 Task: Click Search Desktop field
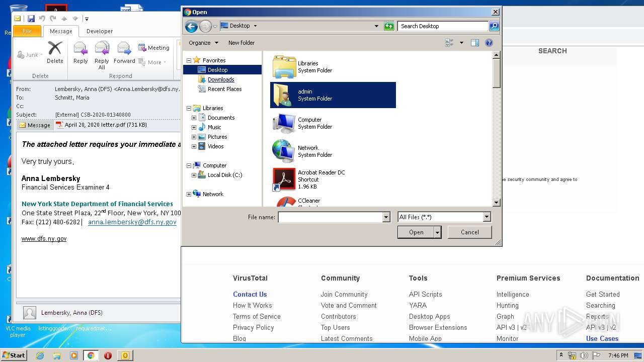pos(443,26)
